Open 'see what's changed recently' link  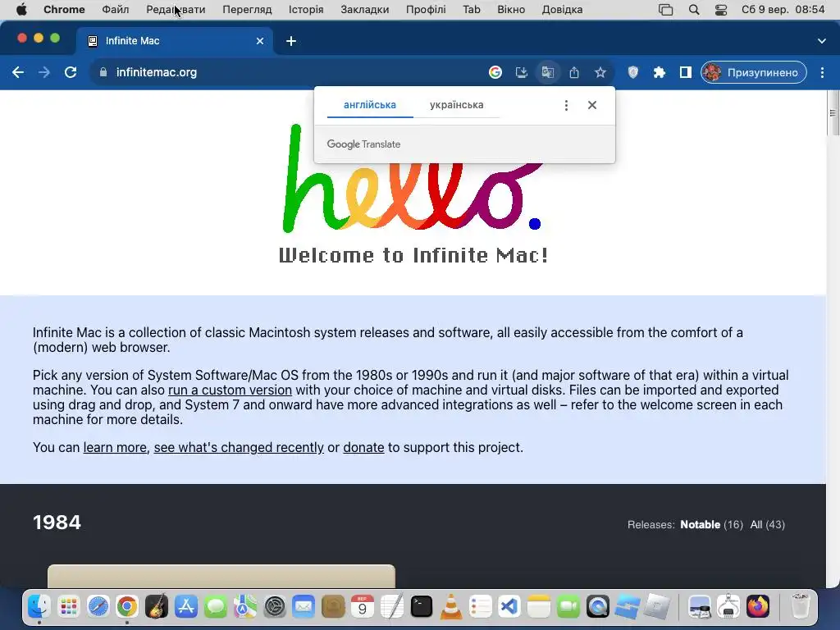click(x=239, y=447)
